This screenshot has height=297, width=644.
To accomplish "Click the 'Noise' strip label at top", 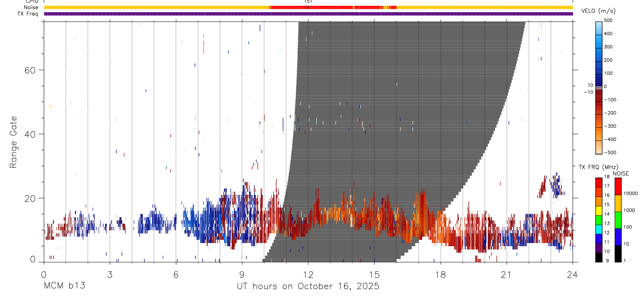I will pos(31,7).
